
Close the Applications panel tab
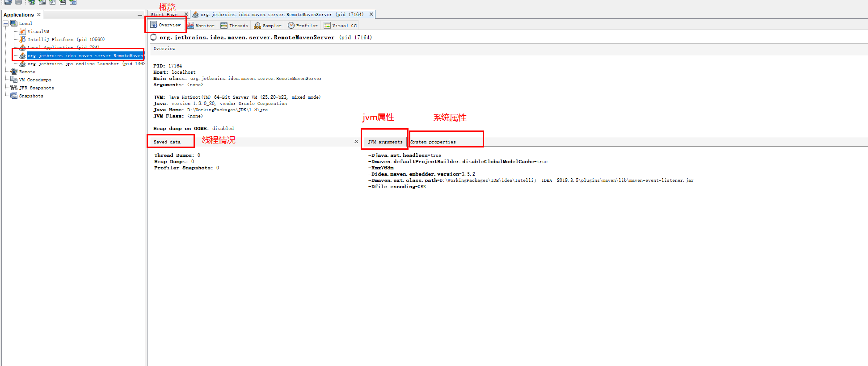click(39, 15)
